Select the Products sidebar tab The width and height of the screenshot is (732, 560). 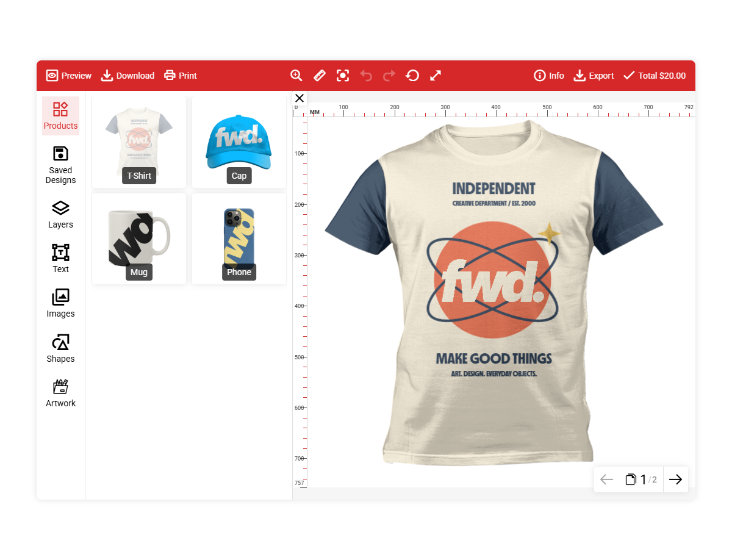[x=60, y=116]
